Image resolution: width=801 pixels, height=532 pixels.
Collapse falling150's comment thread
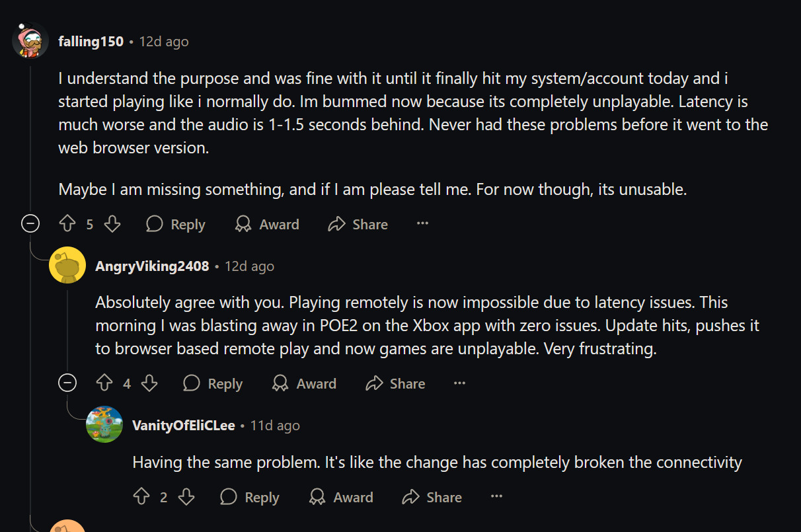[30, 225]
